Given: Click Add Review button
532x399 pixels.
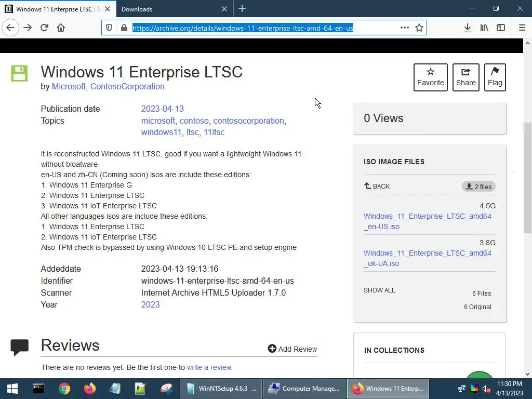Looking at the screenshot, I should (292, 349).
